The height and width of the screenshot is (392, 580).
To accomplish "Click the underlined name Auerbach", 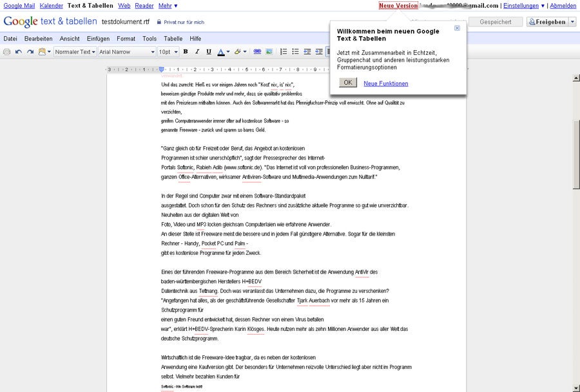I will 319,301.
